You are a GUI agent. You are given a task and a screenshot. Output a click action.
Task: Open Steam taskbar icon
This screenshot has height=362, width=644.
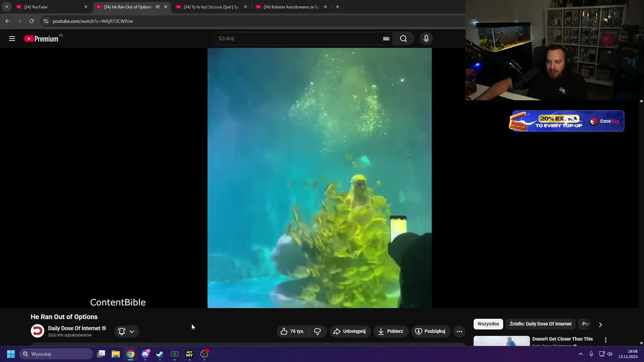point(160,354)
